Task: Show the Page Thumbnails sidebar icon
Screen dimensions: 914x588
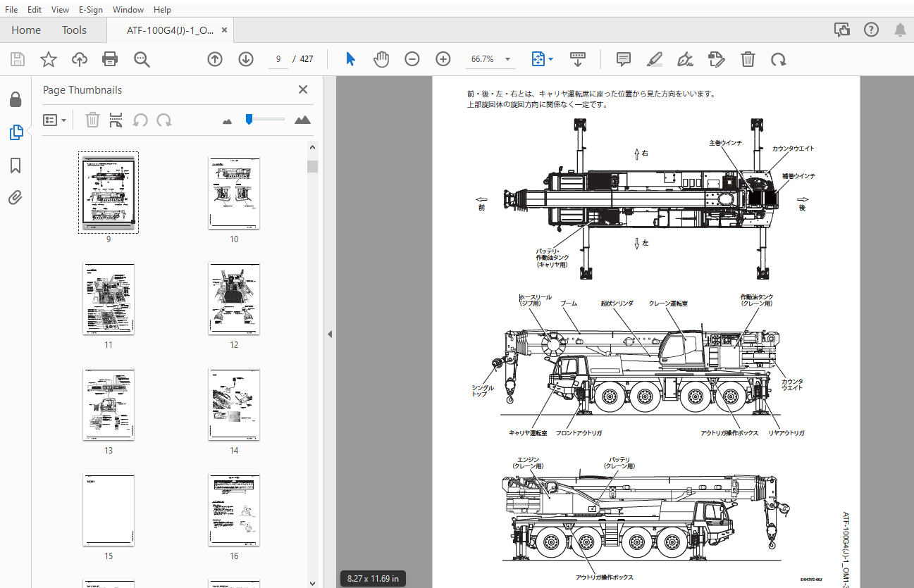Action: pos(16,132)
